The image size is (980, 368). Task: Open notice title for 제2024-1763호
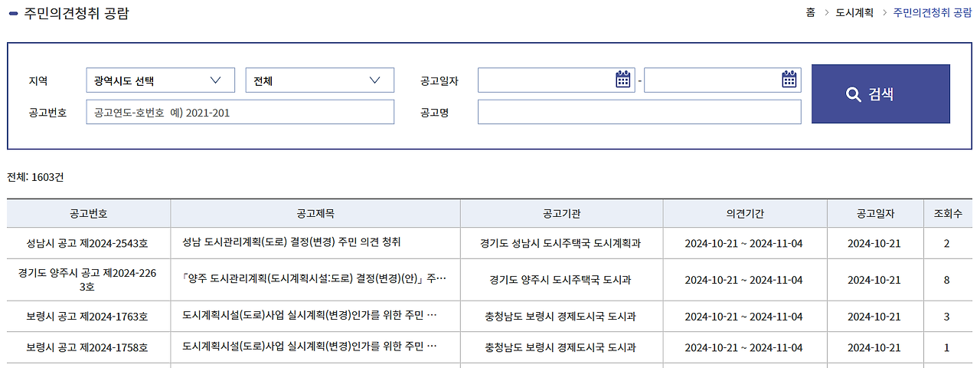(309, 316)
